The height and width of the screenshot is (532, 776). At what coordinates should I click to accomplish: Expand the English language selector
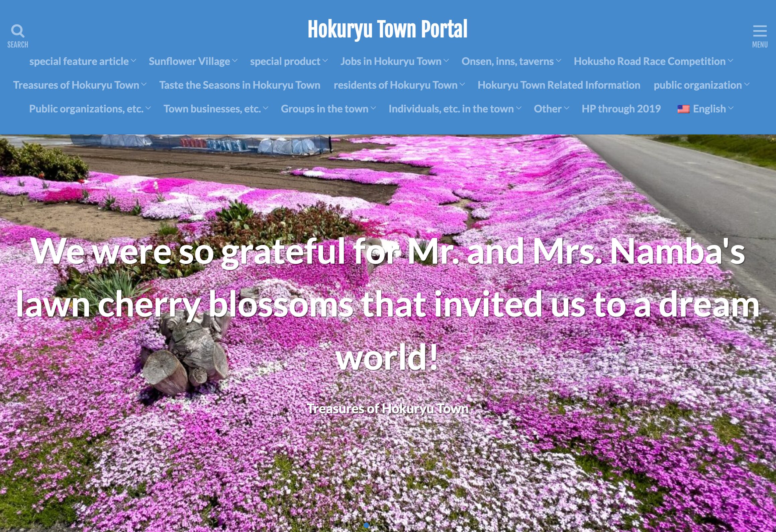click(709, 109)
